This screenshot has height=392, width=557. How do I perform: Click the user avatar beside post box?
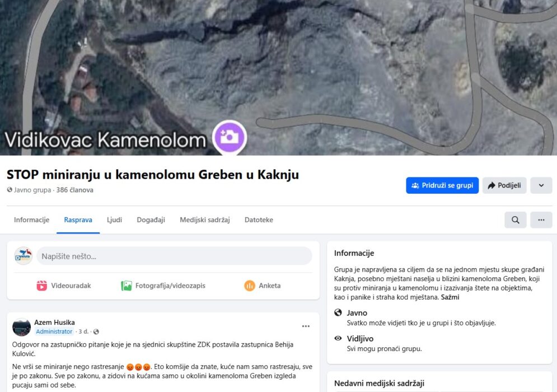[x=24, y=256]
